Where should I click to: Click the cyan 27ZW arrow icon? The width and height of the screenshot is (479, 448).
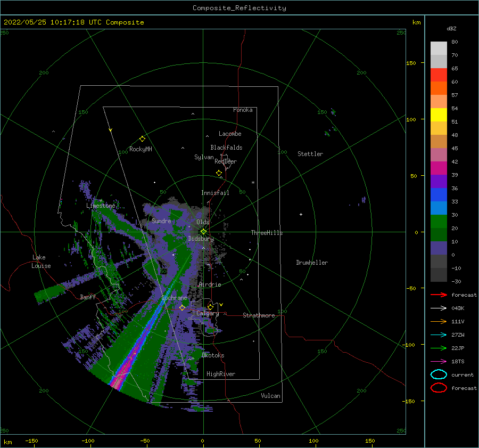[x=439, y=335]
